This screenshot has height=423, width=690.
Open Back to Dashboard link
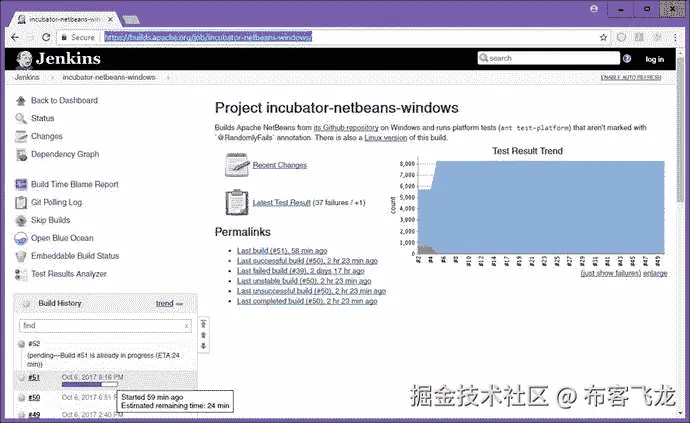pos(64,100)
